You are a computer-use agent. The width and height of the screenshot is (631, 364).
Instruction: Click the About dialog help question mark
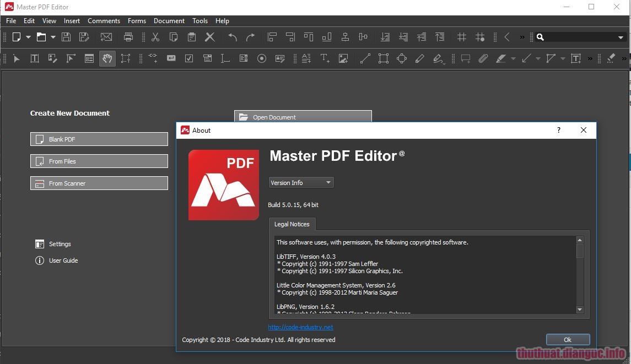559,131
